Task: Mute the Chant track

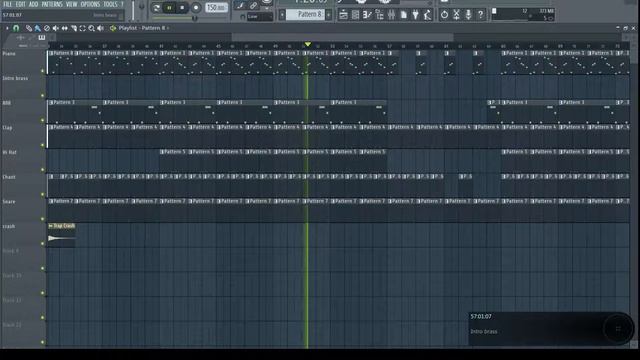Action: click(x=42, y=194)
